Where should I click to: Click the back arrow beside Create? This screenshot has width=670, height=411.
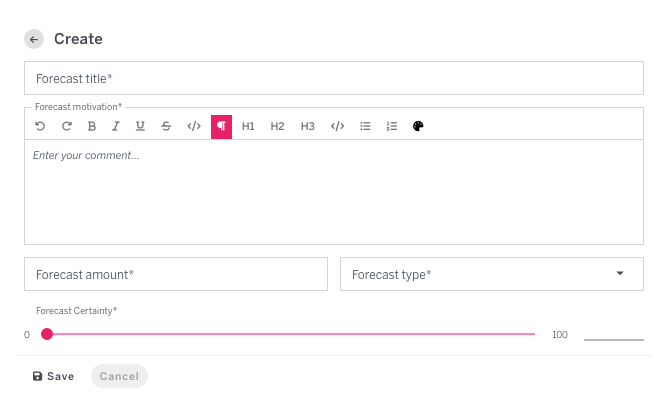(x=34, y=39)
